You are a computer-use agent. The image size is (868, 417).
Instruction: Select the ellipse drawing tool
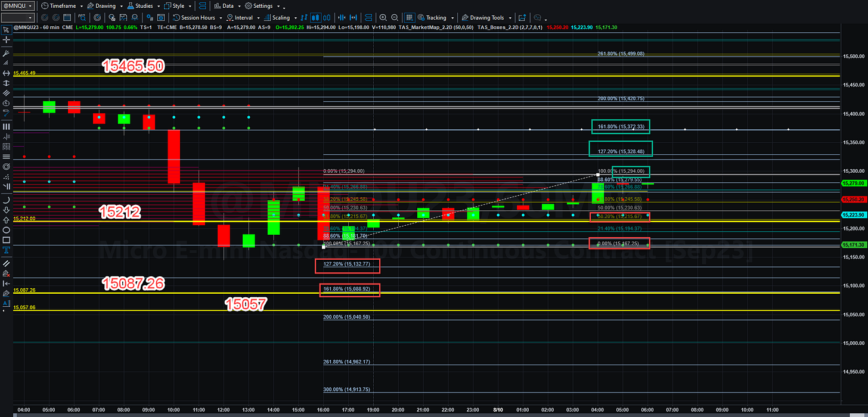click(x=7, y=230)
